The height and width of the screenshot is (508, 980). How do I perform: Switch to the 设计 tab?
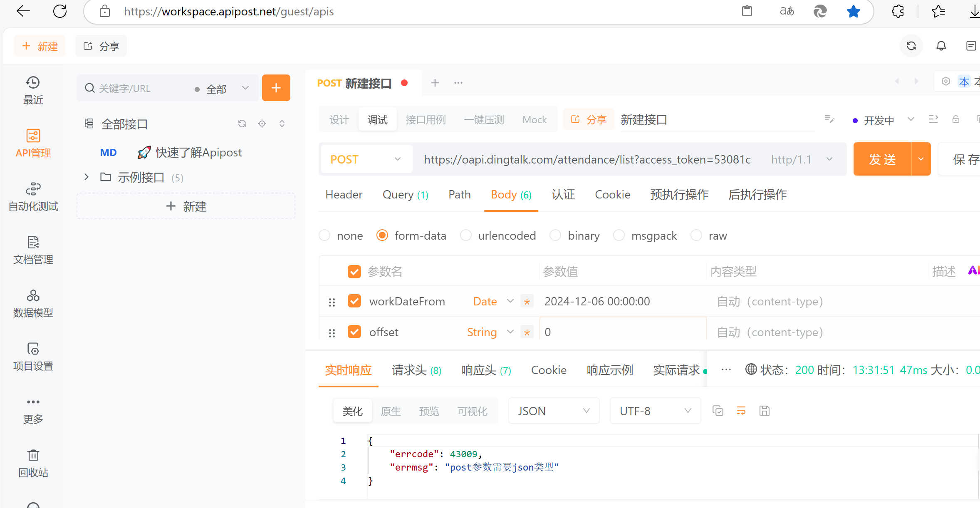(339, 120)
